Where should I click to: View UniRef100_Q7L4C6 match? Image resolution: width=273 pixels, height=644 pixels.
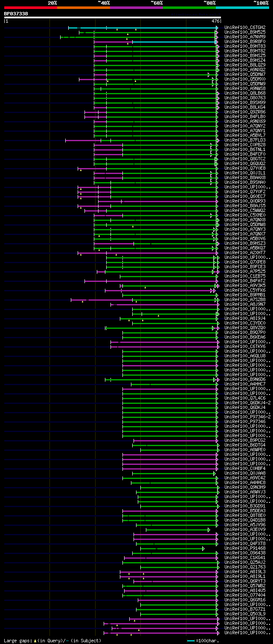(x=245, y=398)
